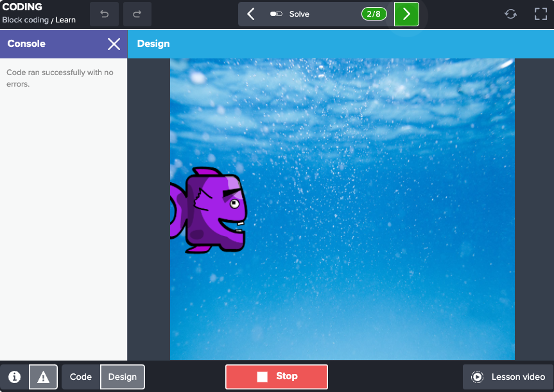Expand the left-facing arrow beside Solve
The width and height of the screenshot is (554, 392).
coord(251,13)
